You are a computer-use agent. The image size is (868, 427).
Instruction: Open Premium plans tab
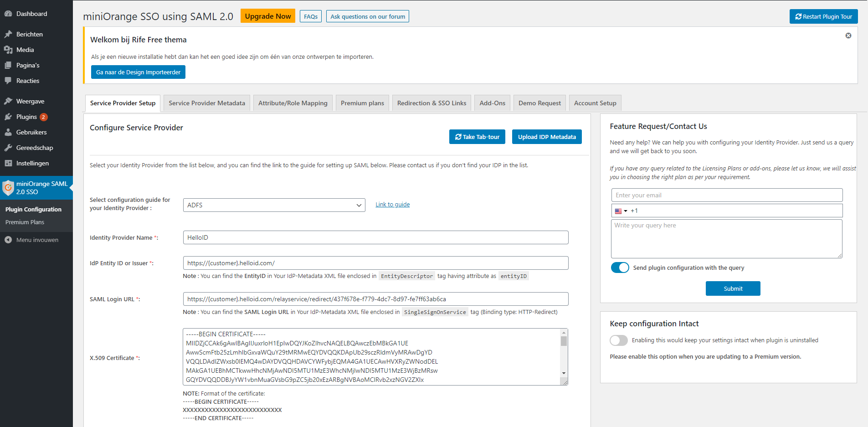(362, 103)
